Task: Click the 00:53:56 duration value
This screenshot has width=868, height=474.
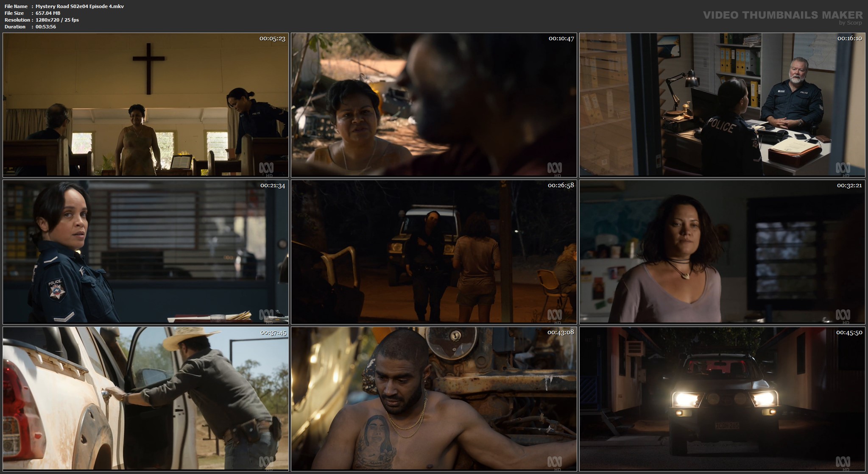Action: 46,27
